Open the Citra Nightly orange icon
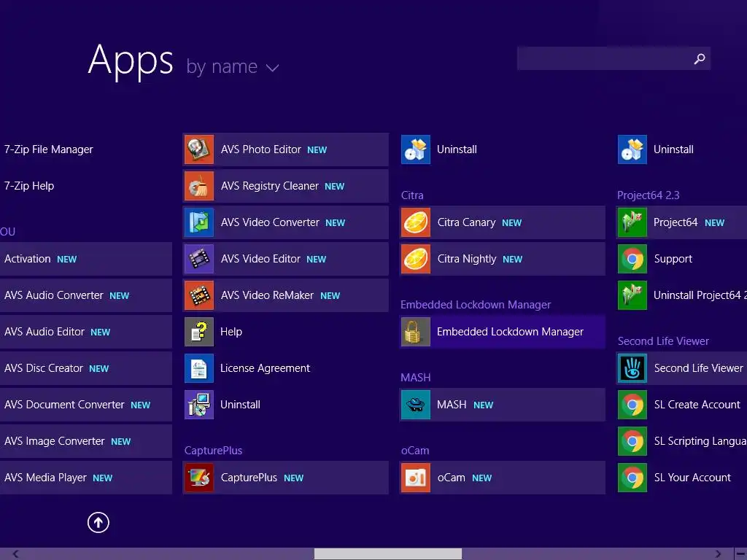Viewport: 747px width, 560px height. [x=415, y=259]
